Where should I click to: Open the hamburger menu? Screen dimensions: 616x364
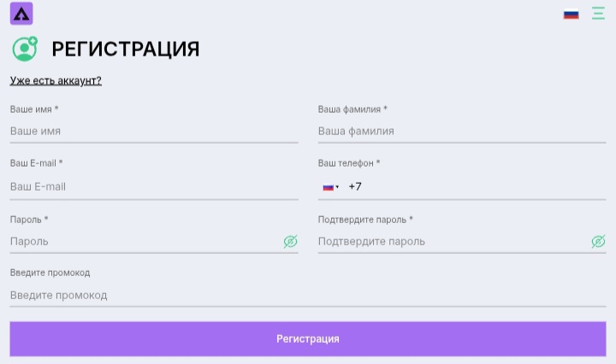click(x=598, y=14)
